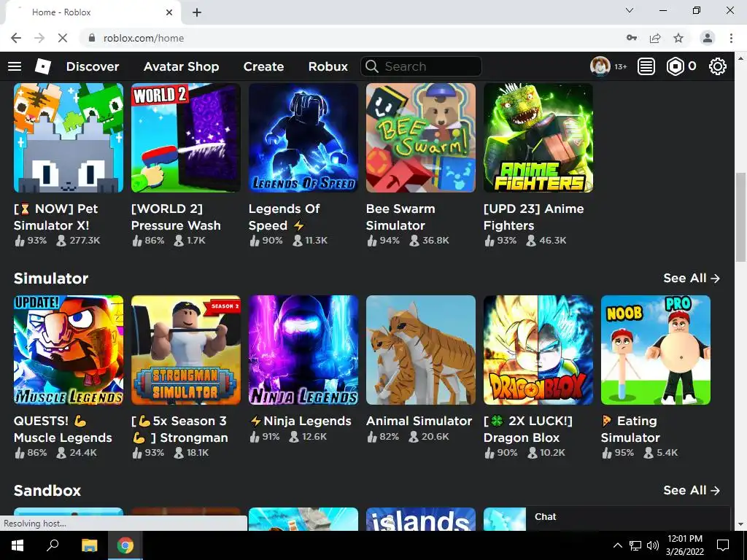Open Pet Simulator X! game thumbnail
Image resolution: width=747 pixels, height=560 pixels.
[x=69, y=138]
